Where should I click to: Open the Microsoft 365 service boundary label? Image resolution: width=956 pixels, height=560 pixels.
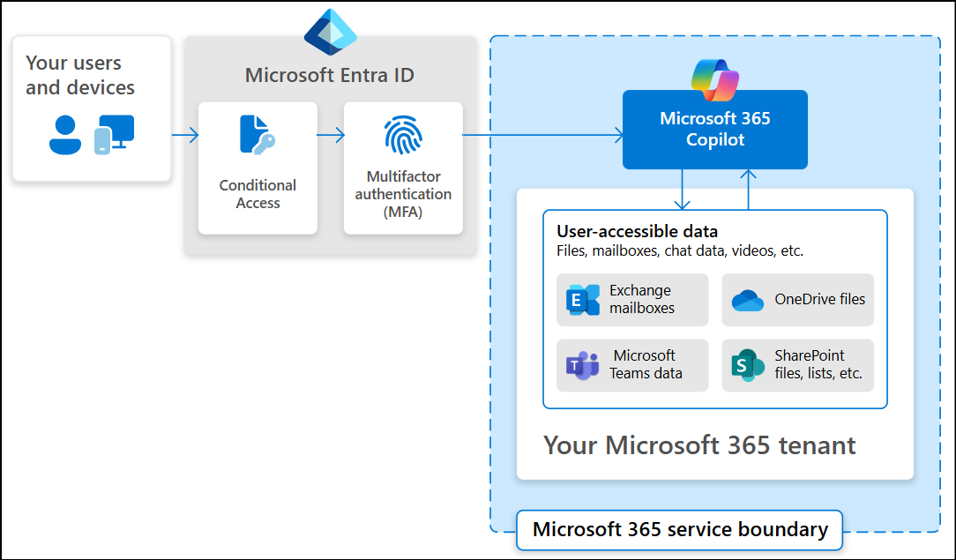coord(679,530)
